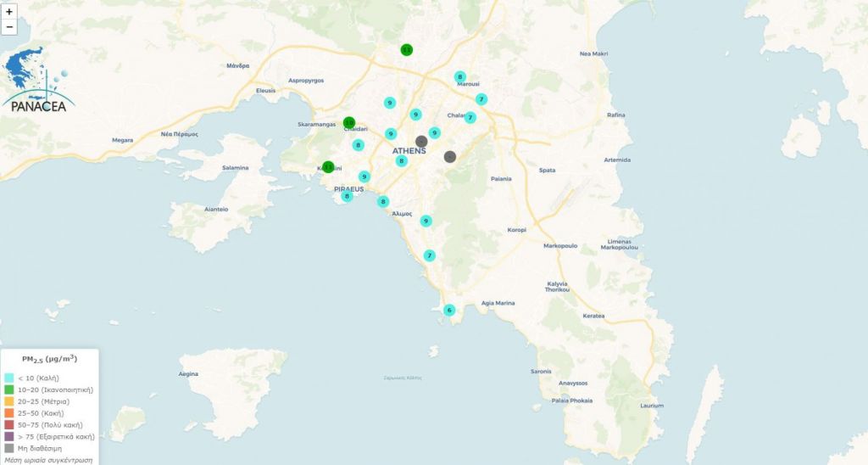The image size is (868, 465).
Task: Select the easternmost grey unavailable station marker
Action: tap(450, 156)
